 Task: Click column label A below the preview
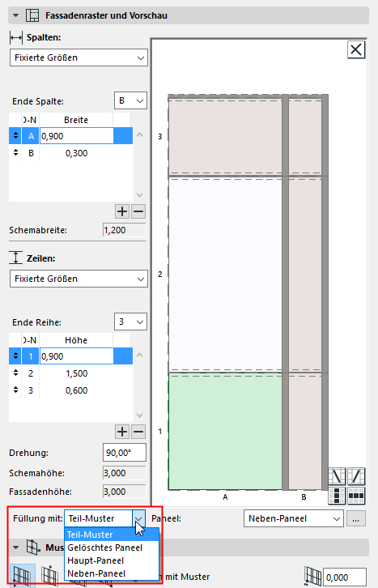click(x=225, y=497)
